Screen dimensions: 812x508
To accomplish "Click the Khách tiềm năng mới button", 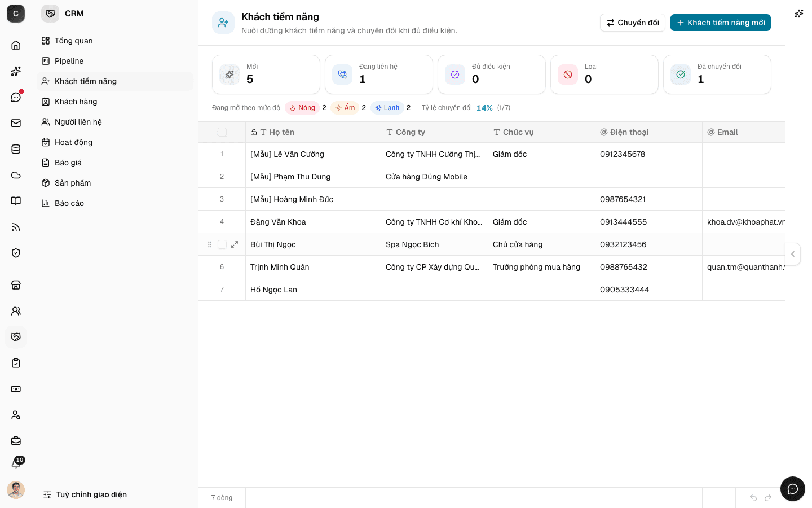I will click(x=721, y=23).
